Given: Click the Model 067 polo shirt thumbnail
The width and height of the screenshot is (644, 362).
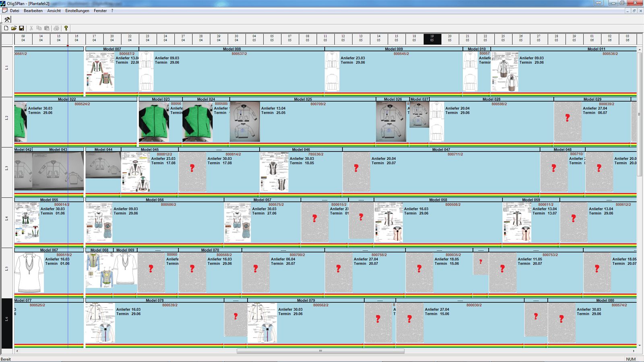Looking at the screenshot, I should pos(29,273).
